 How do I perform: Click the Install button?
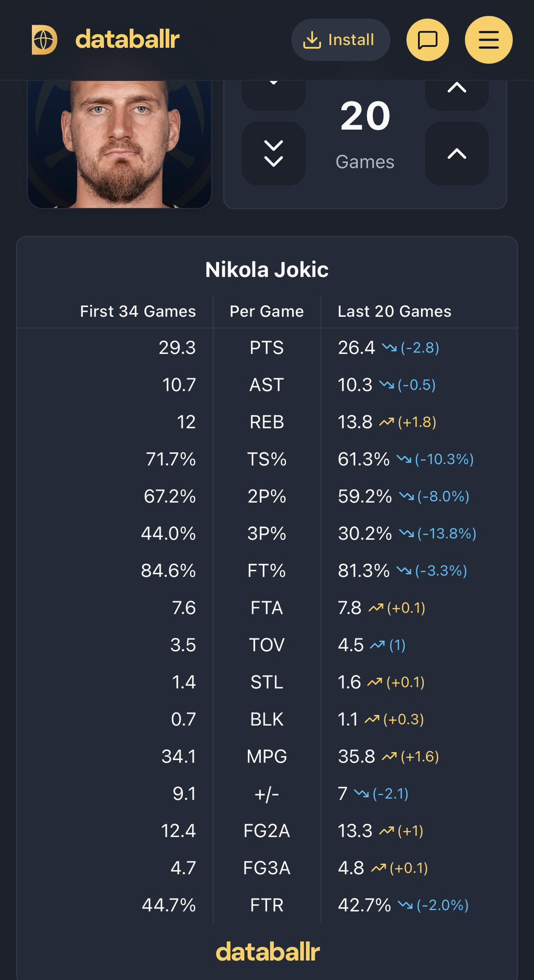tap(340, 40)
